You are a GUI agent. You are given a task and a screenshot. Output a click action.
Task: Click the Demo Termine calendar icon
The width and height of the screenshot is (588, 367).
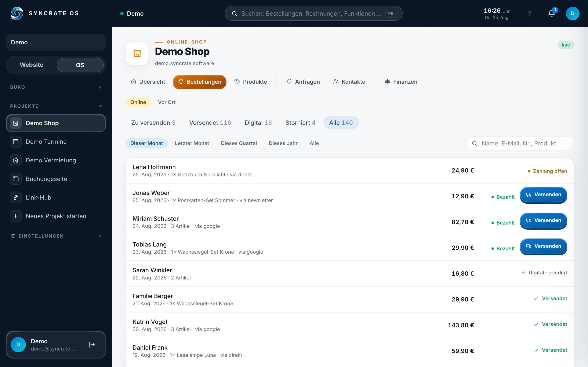click(x=15, y=141)
